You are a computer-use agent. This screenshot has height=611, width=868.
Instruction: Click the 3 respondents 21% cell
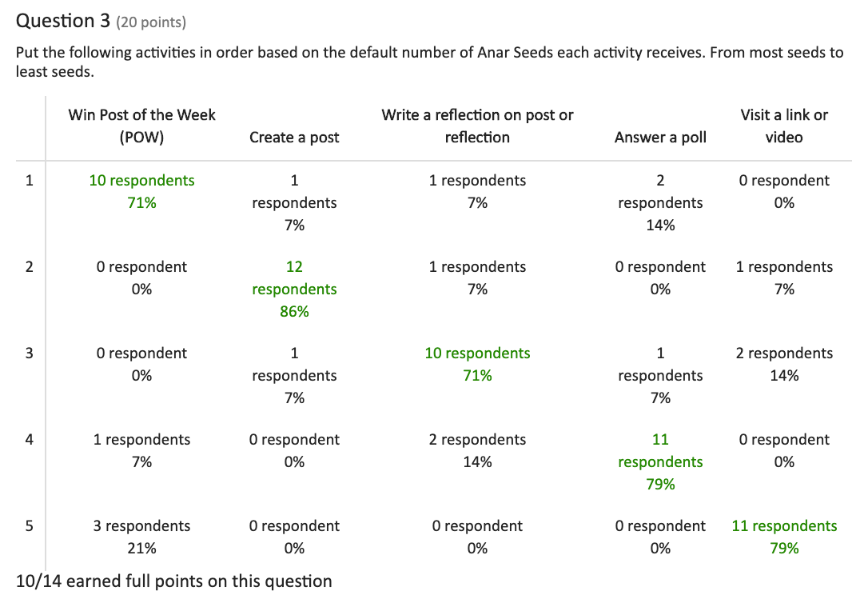(x=141, y=537)
